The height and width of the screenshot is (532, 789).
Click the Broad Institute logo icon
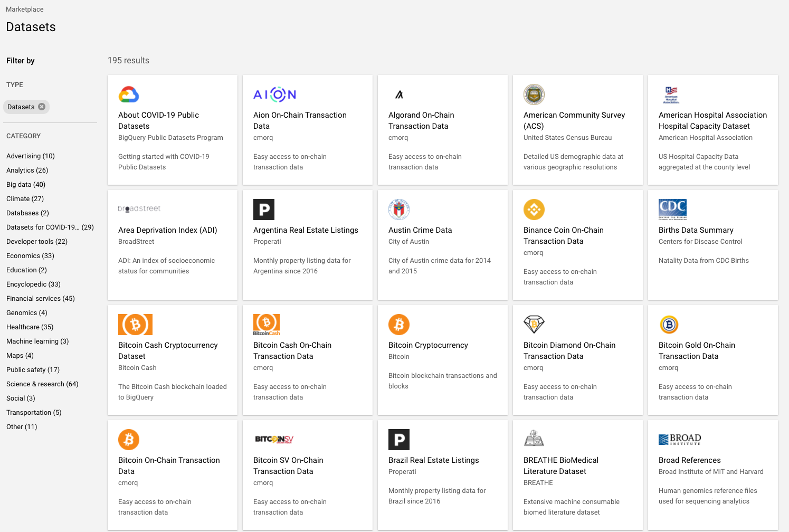click(680, 440)
